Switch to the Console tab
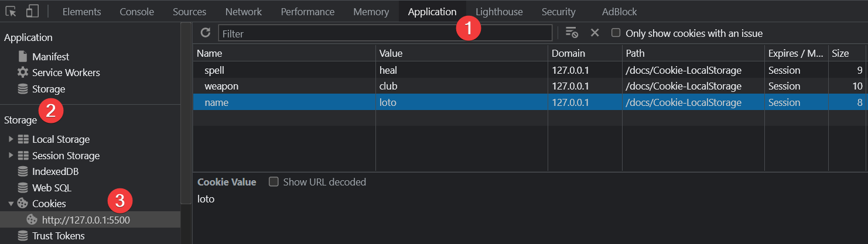The height and width of the screenshot is (244, 868). pyautogui.click(x=136, y=12)
